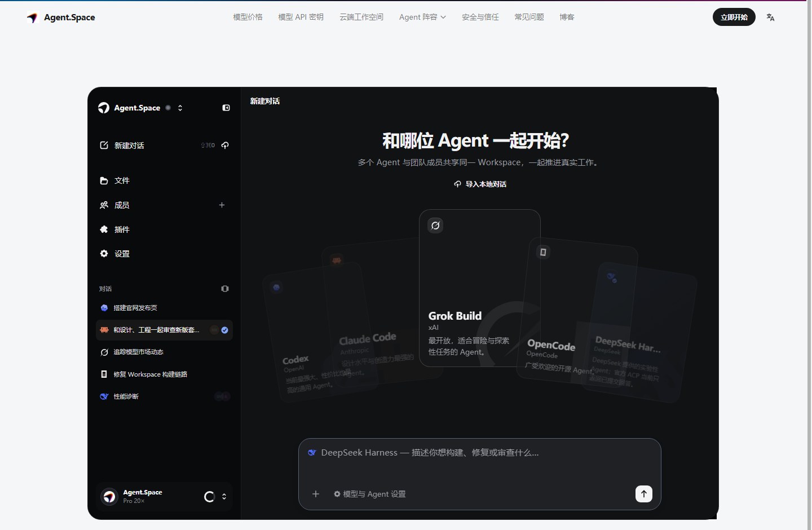
Task: Add a member with the plus icon
Action: pyautogui.click(x=222, y=205)
